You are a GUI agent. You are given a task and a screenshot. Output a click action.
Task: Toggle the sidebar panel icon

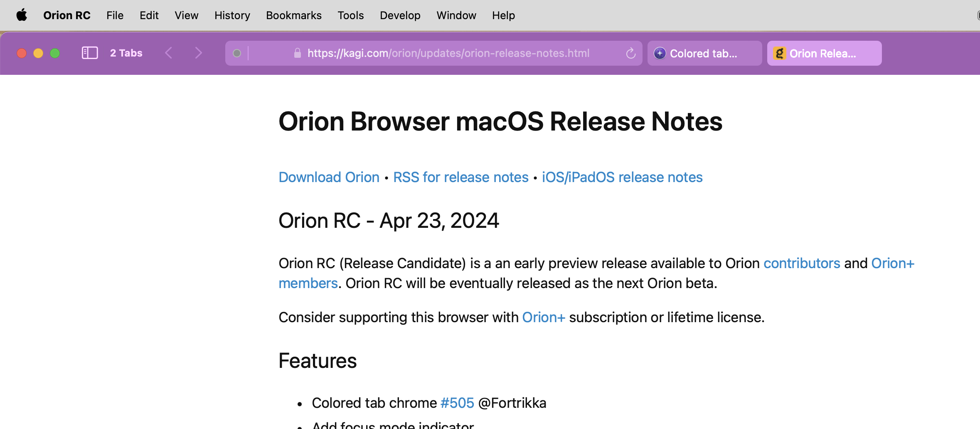pos(90,53)
